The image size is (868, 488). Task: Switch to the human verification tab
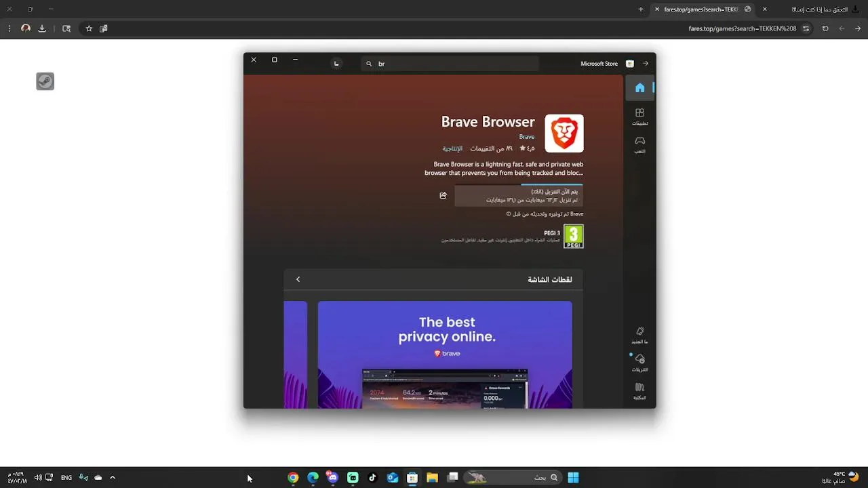click(x=819, y=9)
